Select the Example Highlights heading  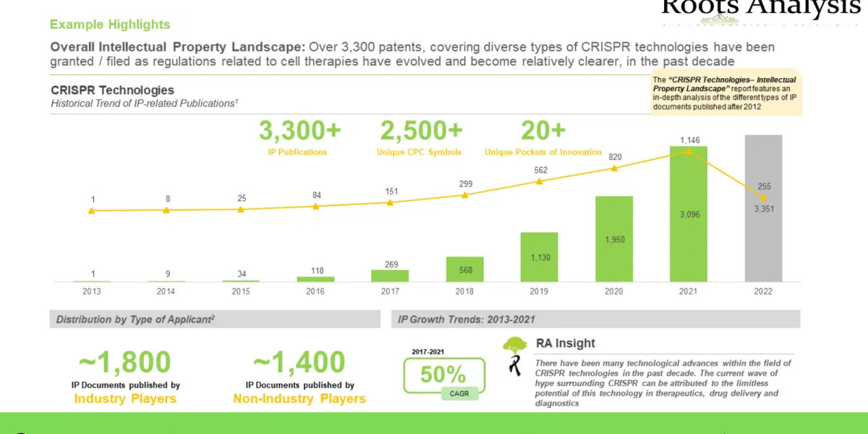[x=110, y=24]
